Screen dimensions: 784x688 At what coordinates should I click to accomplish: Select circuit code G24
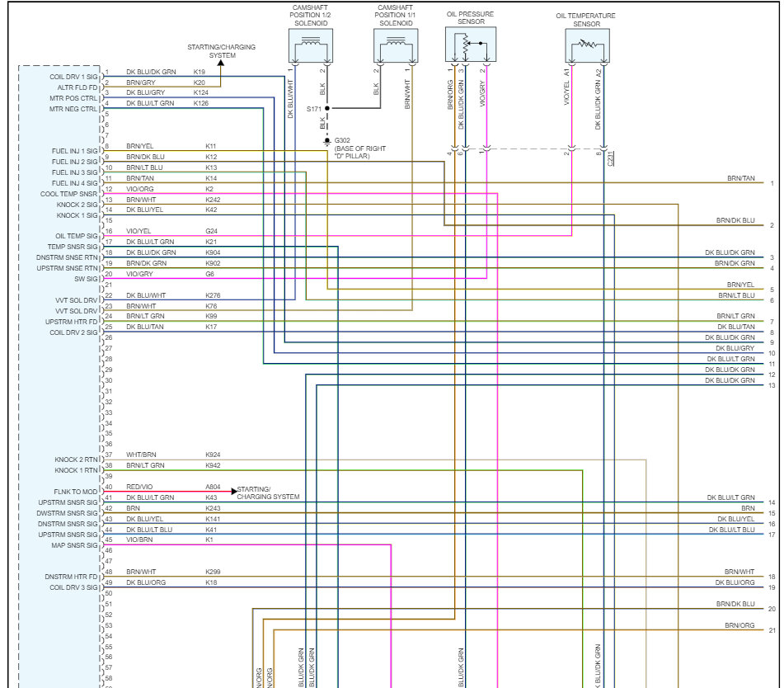tap(212, 231)
